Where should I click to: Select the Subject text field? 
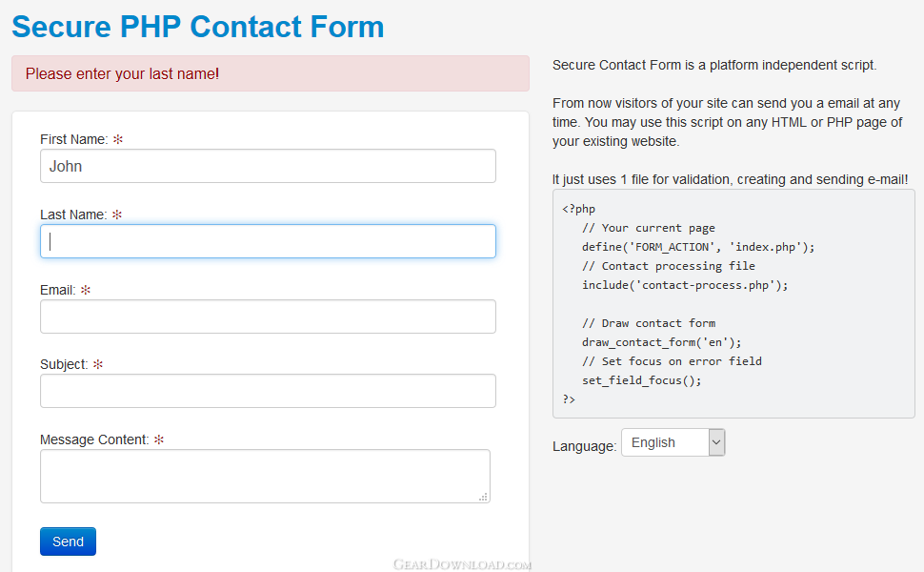click(x=268, y=391)
